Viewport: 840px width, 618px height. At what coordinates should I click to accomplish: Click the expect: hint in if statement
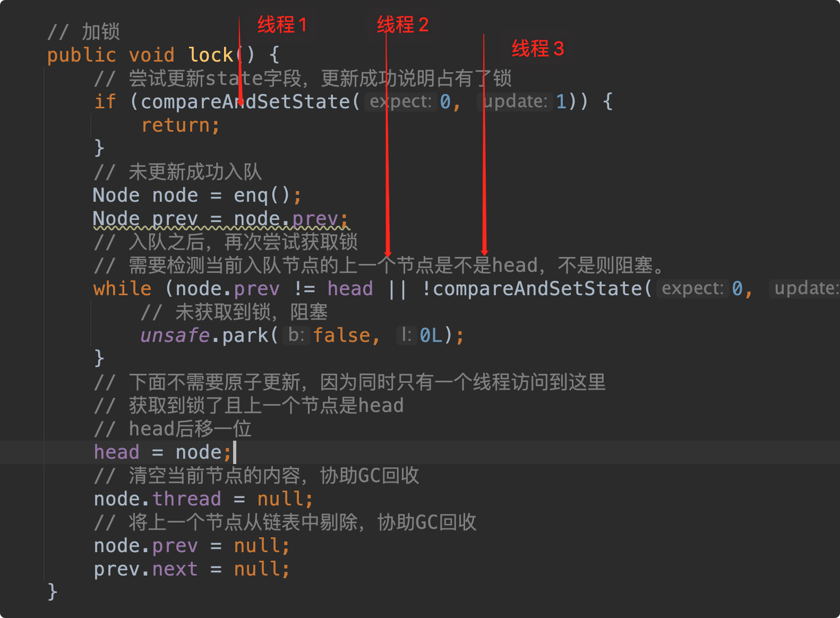(400, 101)
